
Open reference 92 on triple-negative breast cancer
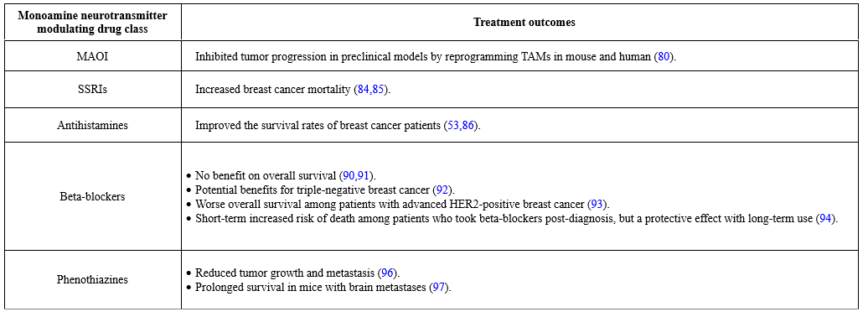point(442,190)
